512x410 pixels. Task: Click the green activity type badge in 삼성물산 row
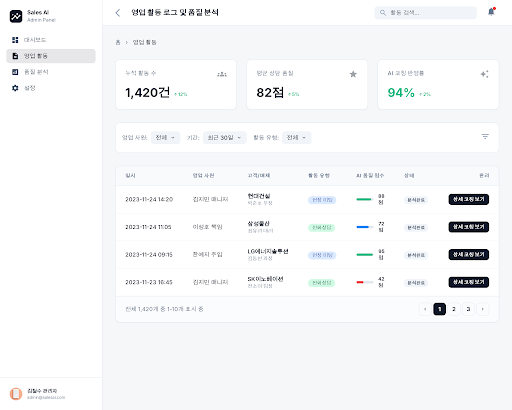click(321, 228)
